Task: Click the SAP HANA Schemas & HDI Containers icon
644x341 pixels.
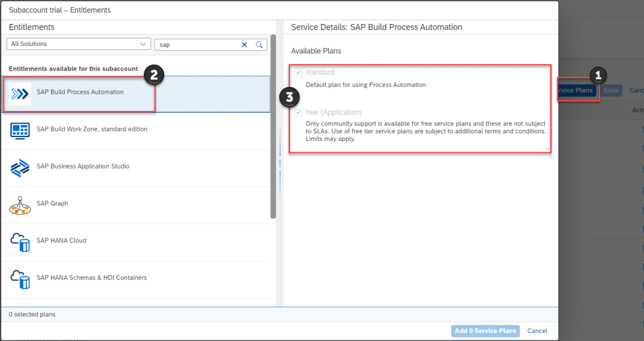Action: point(21,279)
